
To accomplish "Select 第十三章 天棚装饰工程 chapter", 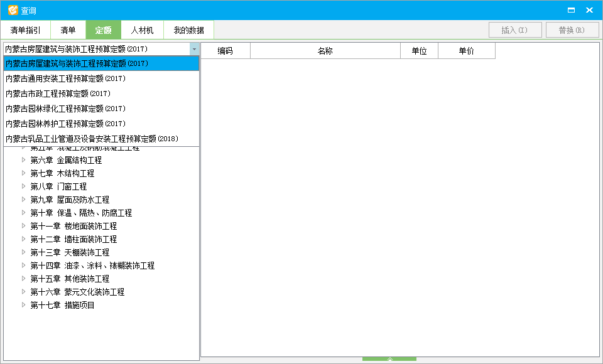I will 70,252.
